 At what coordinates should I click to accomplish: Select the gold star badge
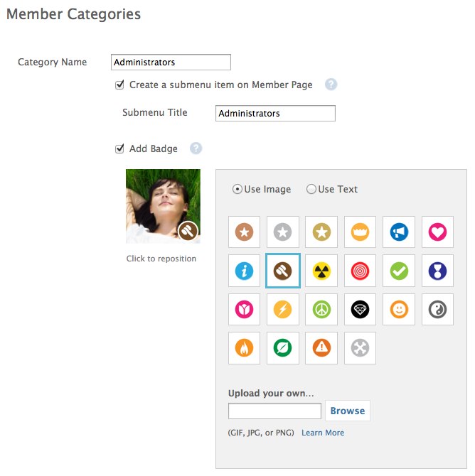pos(321,232)
